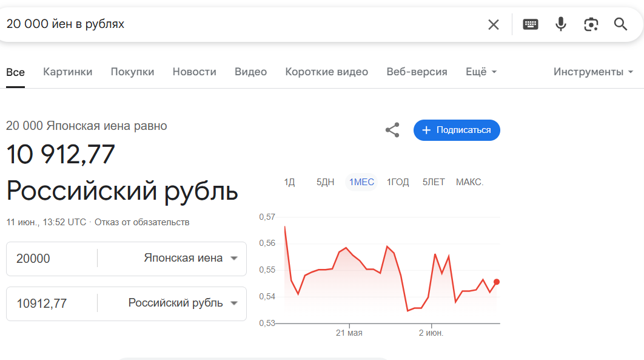
Task: Open the Японская иена currency dropdown
Action: pos(190,258)
